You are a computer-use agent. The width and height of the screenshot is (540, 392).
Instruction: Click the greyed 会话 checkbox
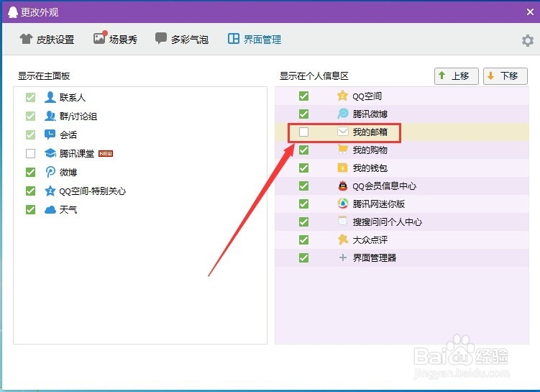pyautogui.click(x=30, y=135)
